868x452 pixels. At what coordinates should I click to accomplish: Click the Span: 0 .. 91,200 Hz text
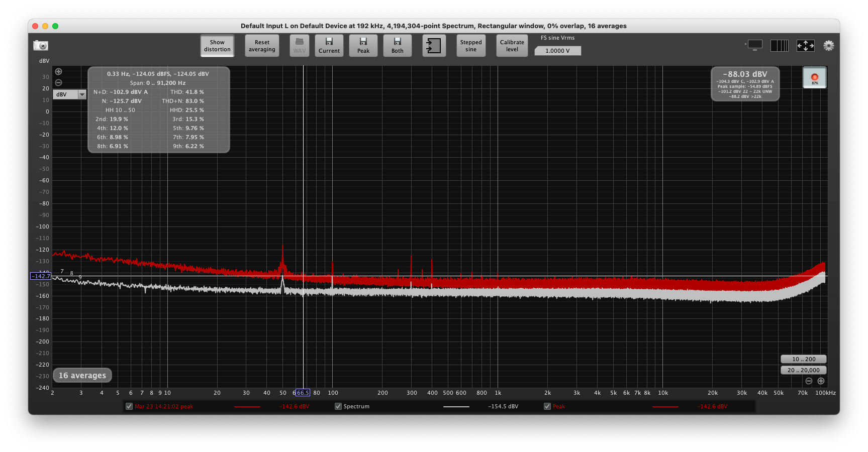[158, 83]
